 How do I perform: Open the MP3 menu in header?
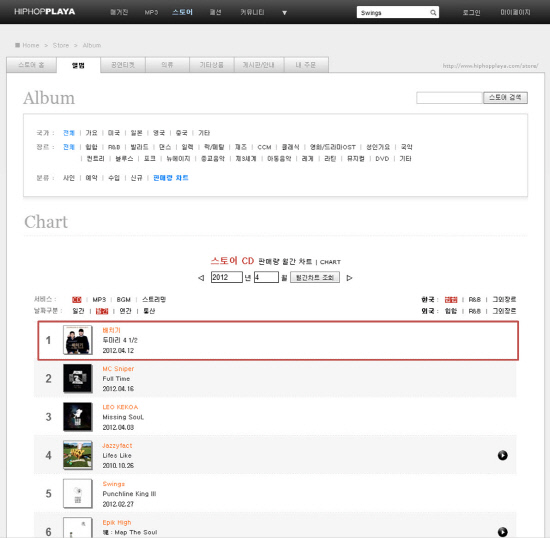tap(151, 13)
